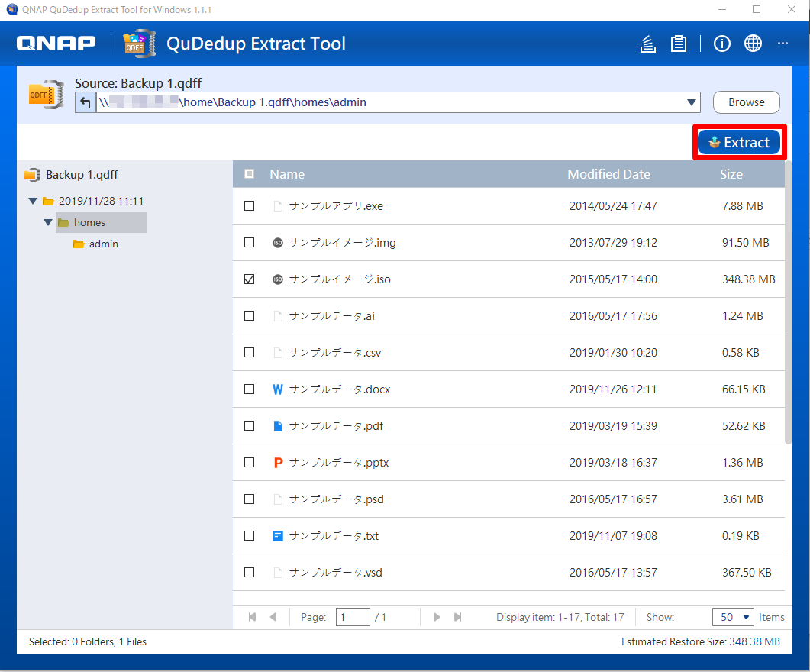Viewport: 810px width, 672px height.
Task: Select admin folder in tree
Action: pos(103,244)
